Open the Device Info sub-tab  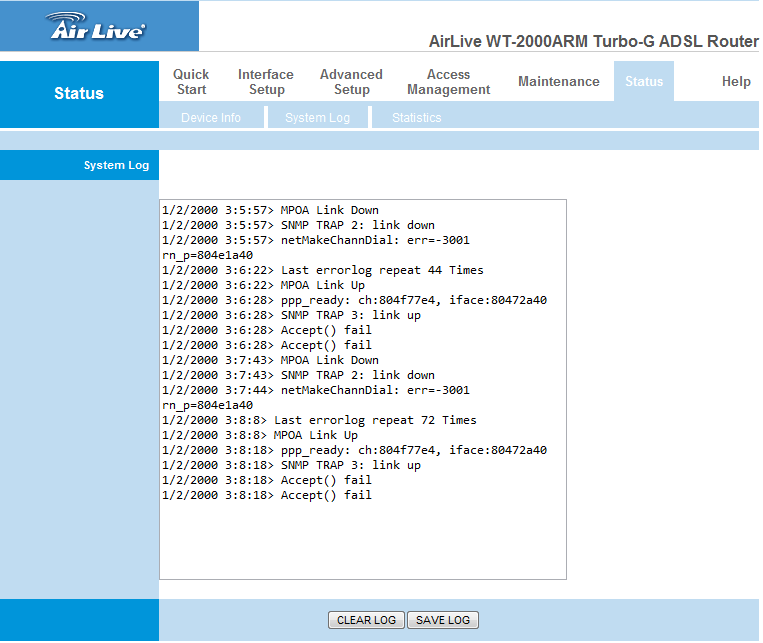pyautogui.click(x=211, y=117)
